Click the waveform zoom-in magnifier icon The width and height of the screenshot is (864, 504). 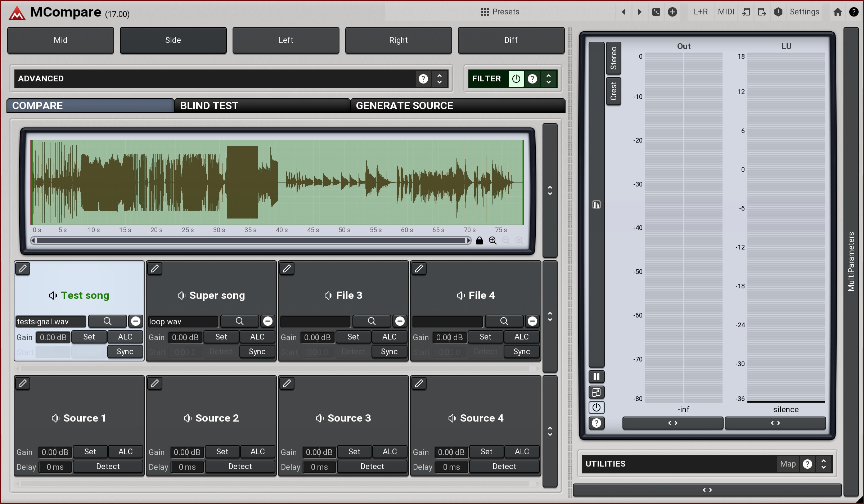[x=492, y=240]
